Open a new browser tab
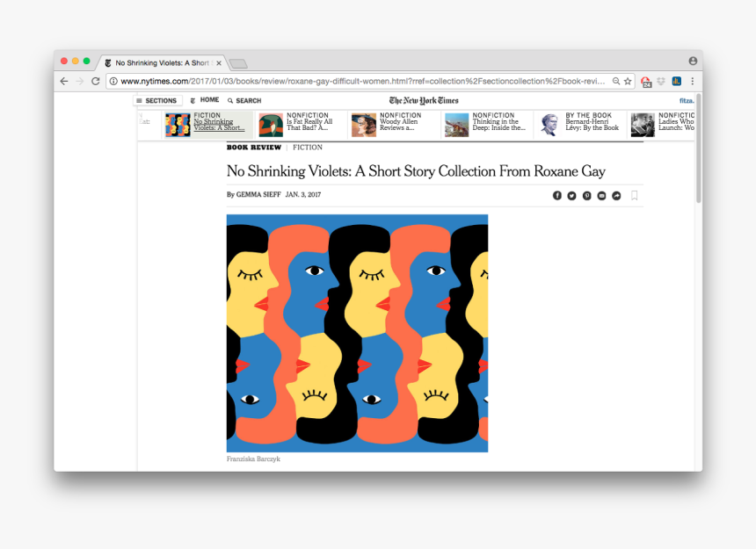The image size is (756, 549). tap(238, 63)
